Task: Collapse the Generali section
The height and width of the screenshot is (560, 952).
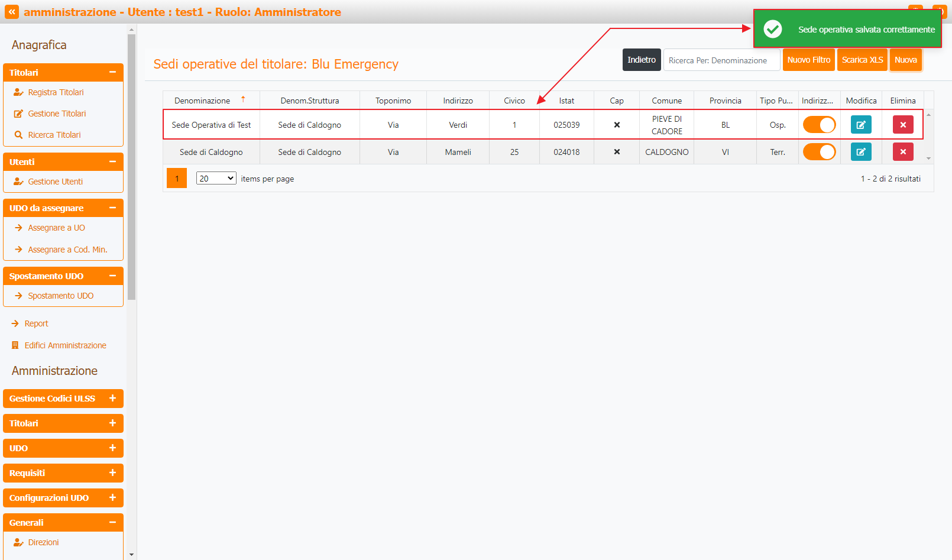Action: coord(112,522)
